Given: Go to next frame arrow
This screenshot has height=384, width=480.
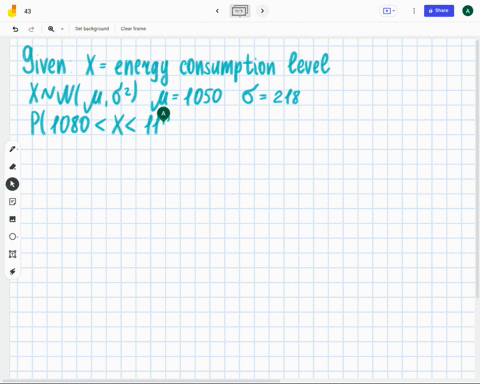Looking at the screenshot, I should tap(262, 11).
